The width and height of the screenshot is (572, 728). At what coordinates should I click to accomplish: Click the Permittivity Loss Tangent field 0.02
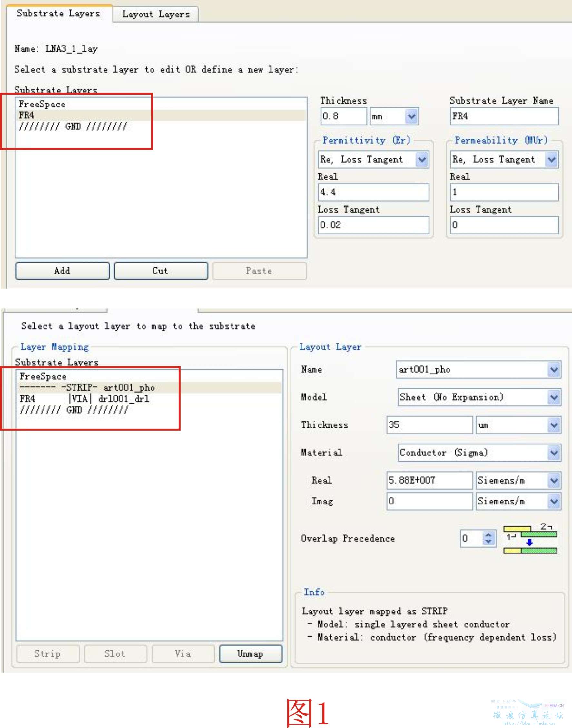pos(373,225)
